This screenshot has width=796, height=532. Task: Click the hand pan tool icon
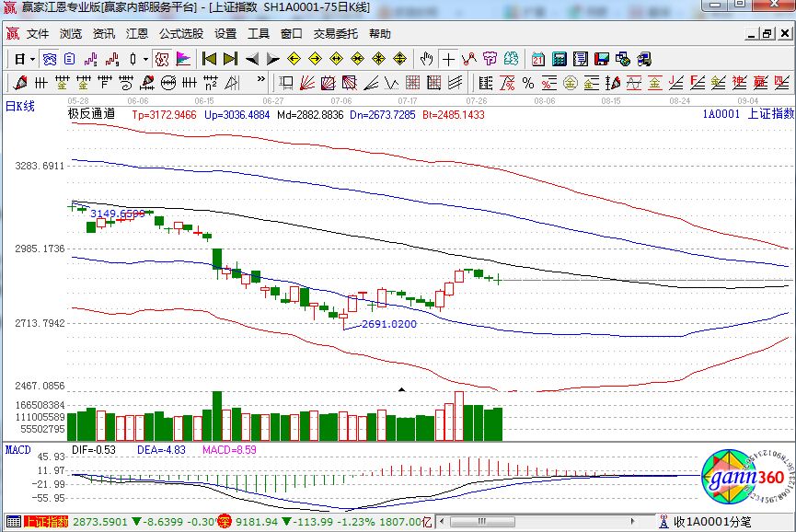click(x=426, y=59)
